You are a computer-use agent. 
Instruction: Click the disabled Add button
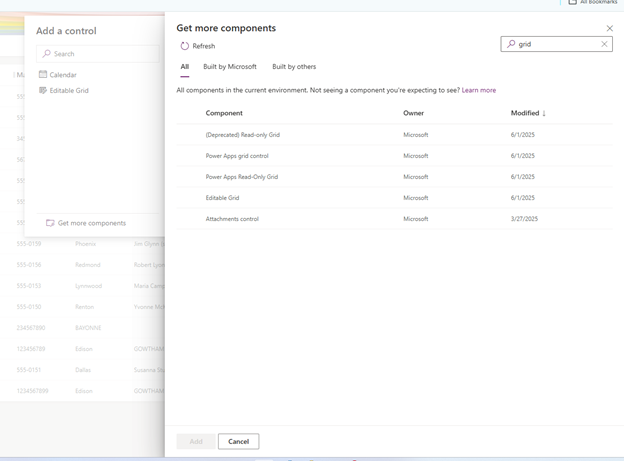click(x=196, y=441)
